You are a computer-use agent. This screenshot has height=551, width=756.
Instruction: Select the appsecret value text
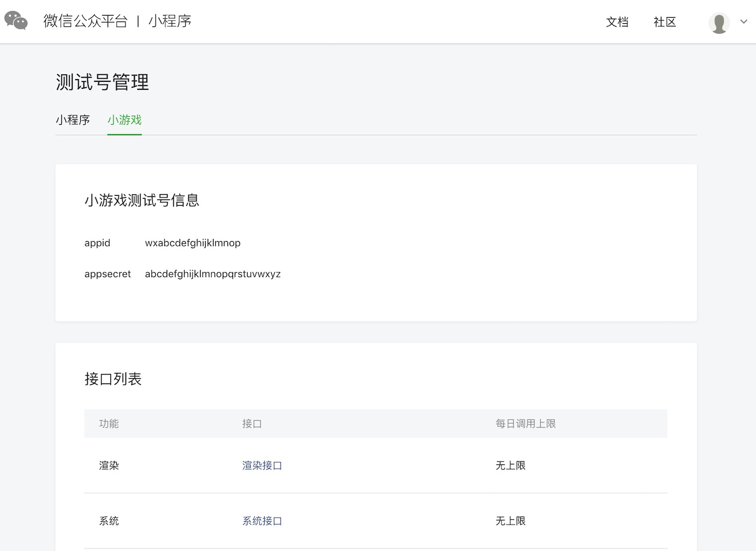point(213,273)
